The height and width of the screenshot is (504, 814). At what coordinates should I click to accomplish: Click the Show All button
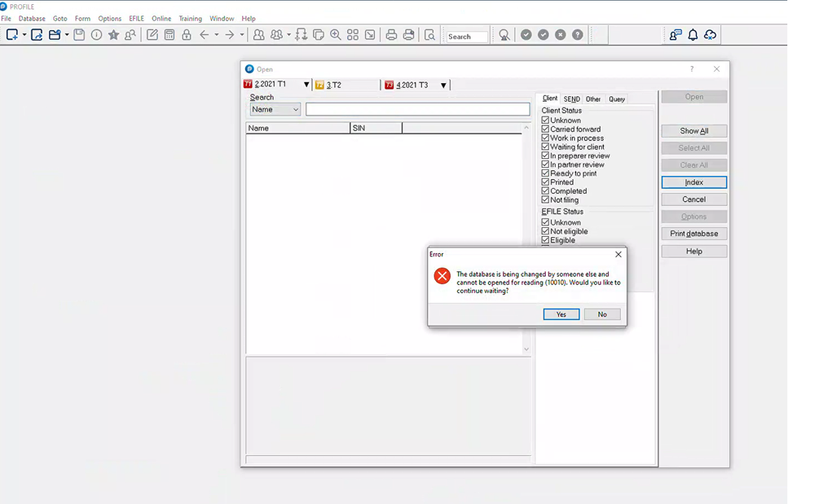(x=694, y=130)
